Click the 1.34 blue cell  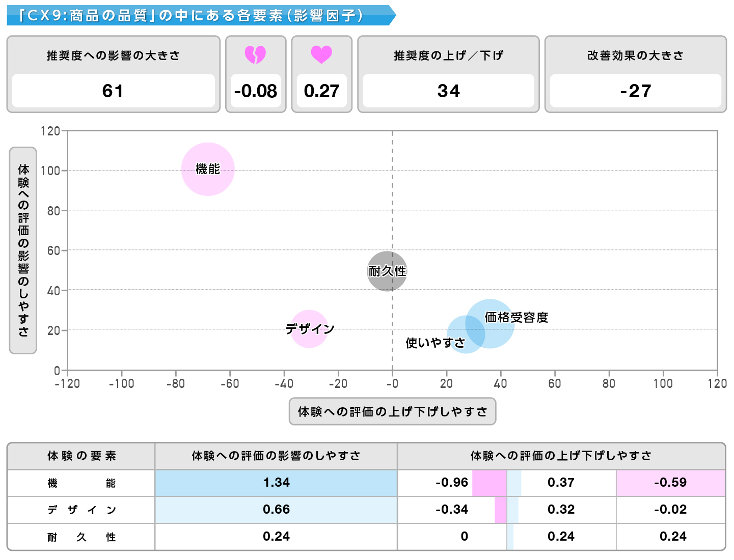[276, 483]
